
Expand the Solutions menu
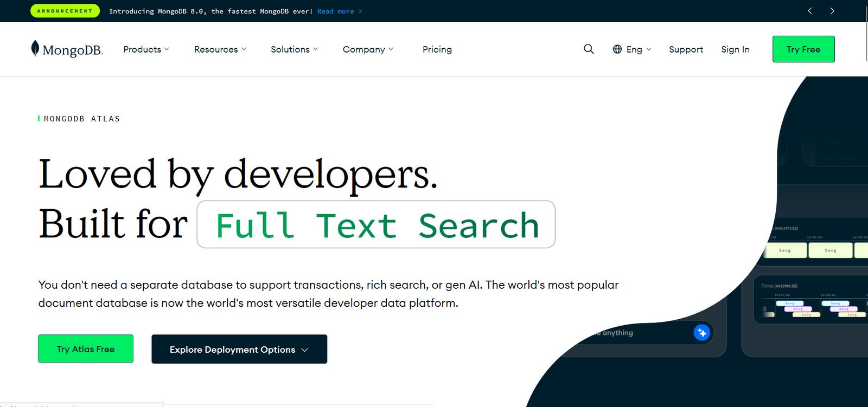[x=295, y=49]
